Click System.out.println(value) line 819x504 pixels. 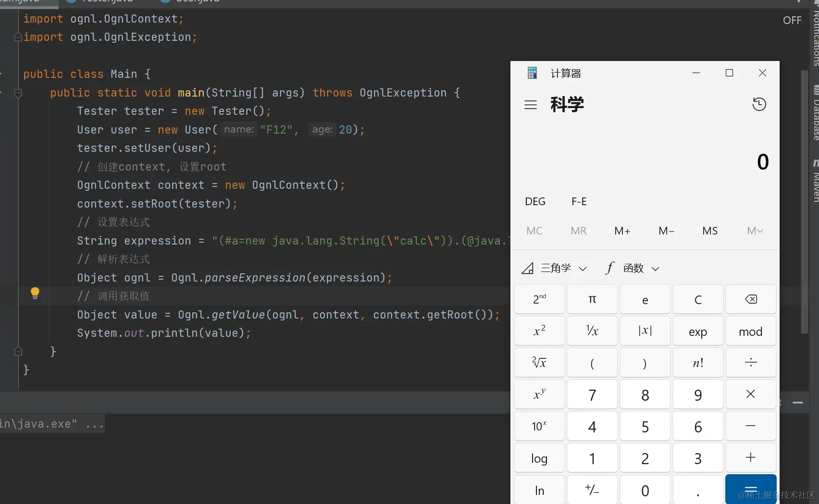point(164,333)
